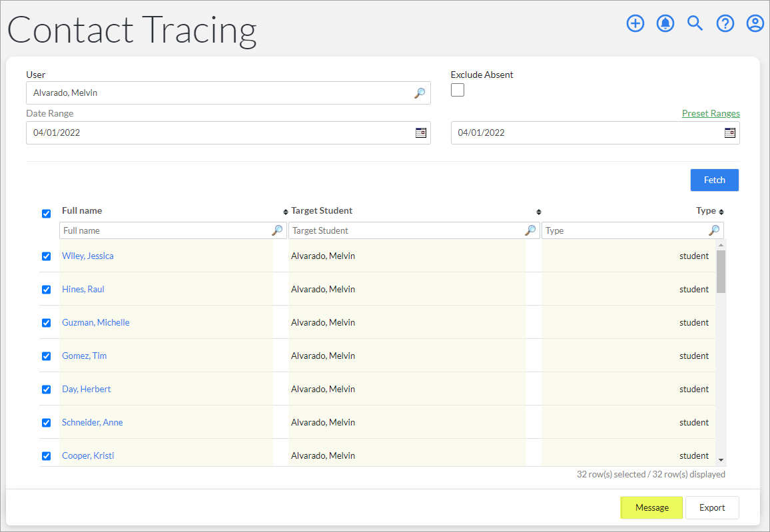Open the start date calendar picker
The image size is (770, 532).
[x=421, y=133]
